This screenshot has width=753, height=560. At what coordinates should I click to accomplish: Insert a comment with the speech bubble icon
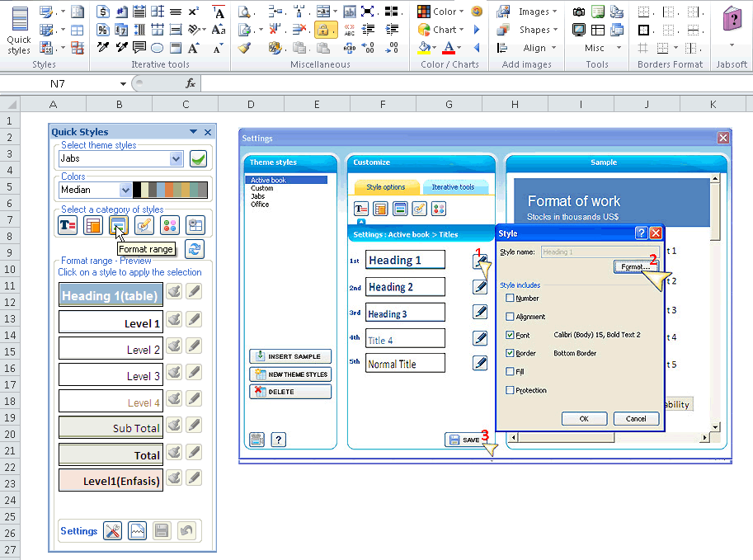[x=139, y=48]
